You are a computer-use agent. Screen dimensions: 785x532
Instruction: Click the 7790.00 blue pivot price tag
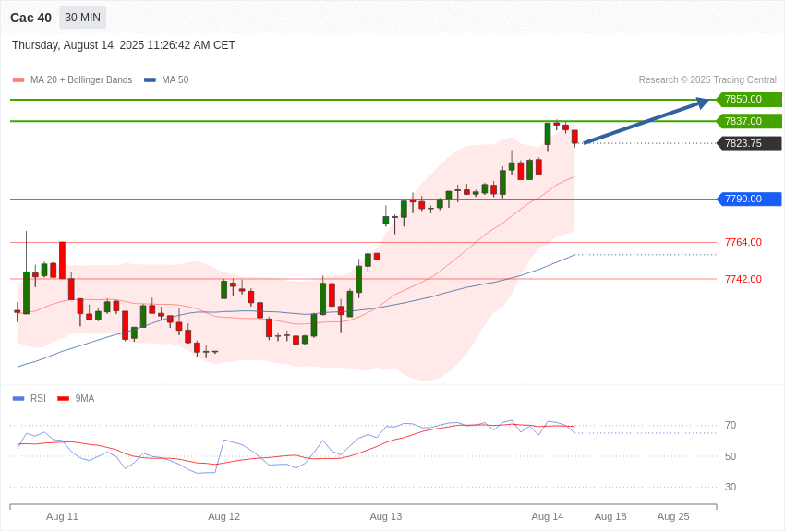pyautogui.click(x=749, y=199)
